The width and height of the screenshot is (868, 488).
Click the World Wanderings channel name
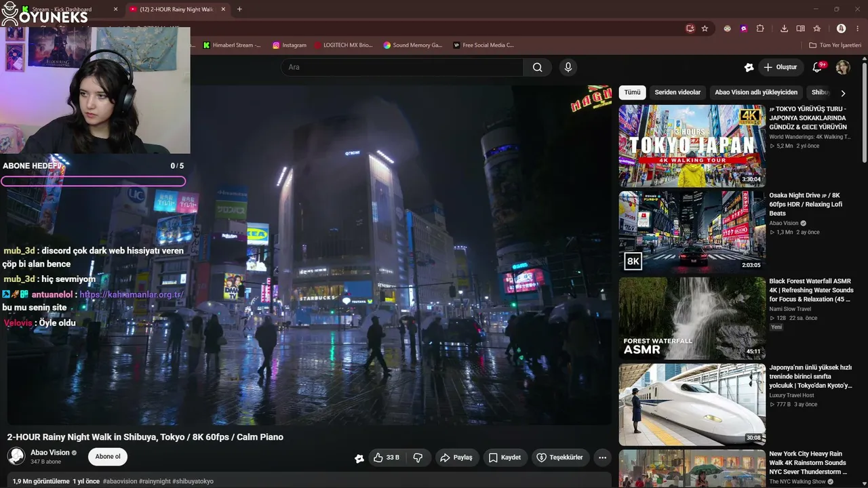tap(810, 137)
